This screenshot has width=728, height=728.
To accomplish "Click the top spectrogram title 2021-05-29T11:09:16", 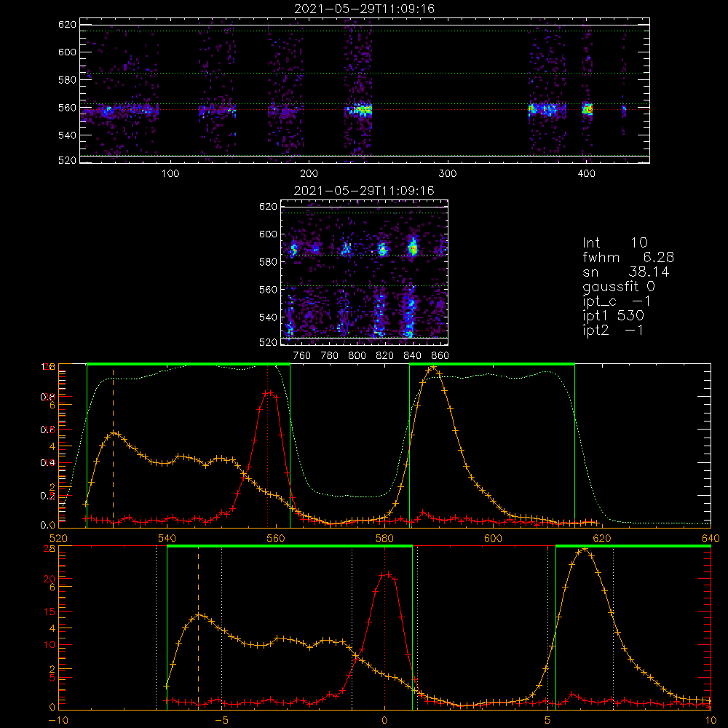I will [364, 9].
